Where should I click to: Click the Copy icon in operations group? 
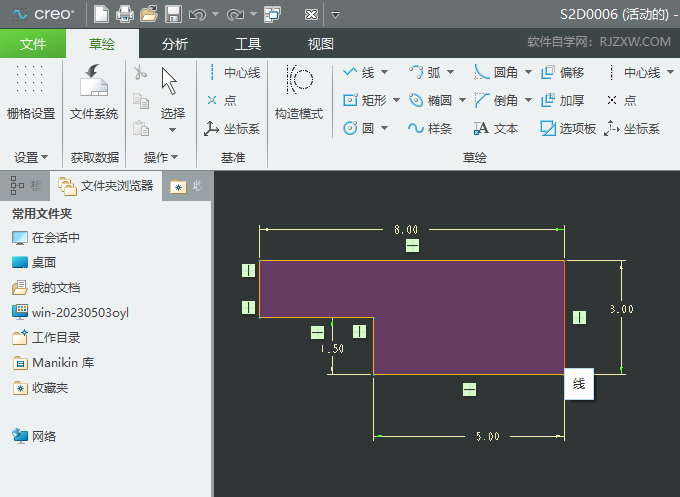point(141,101)
